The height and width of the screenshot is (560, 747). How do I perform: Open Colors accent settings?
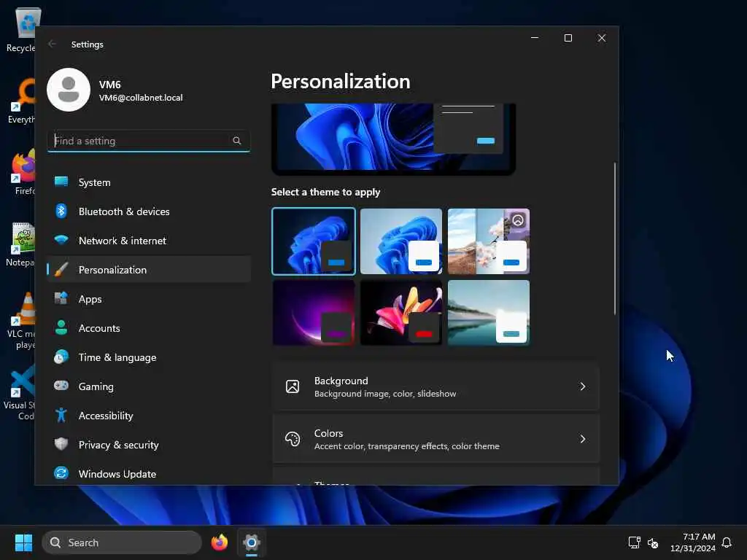[436, 439]
